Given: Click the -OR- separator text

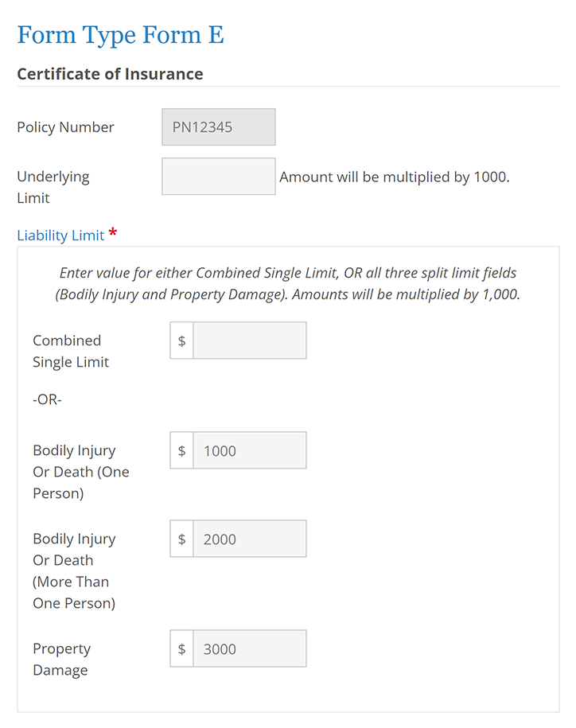Looking at the screenshot, I should point(47,399).
